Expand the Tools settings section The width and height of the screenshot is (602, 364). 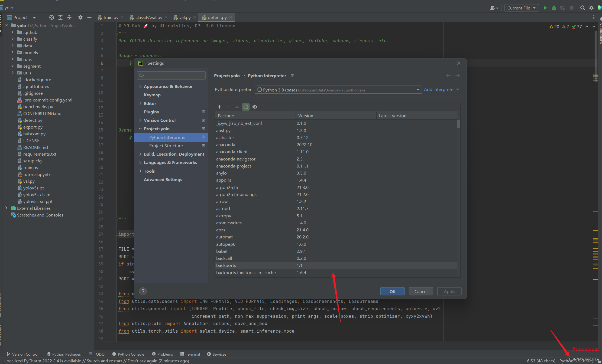[x=140, y=171]
